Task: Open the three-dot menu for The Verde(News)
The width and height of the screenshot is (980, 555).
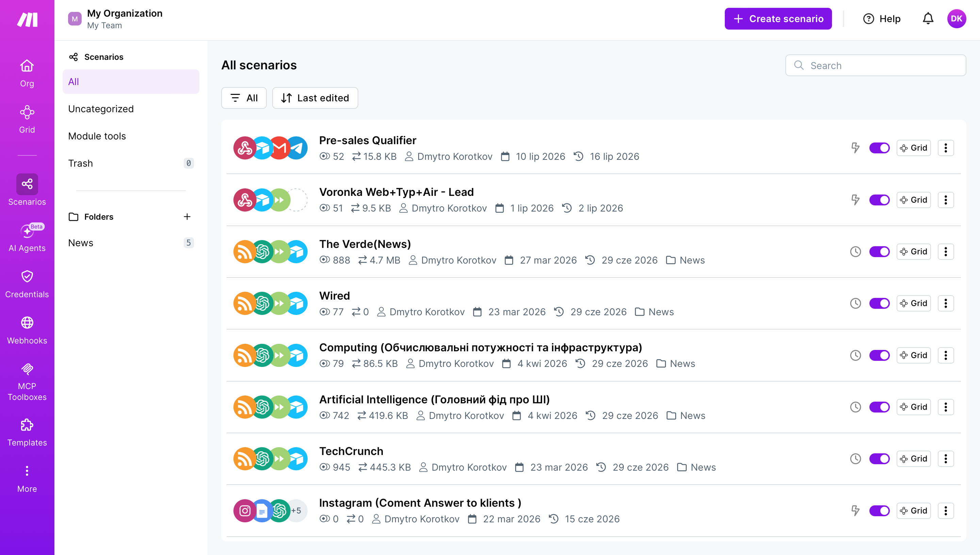Action: tap(946, 252)
